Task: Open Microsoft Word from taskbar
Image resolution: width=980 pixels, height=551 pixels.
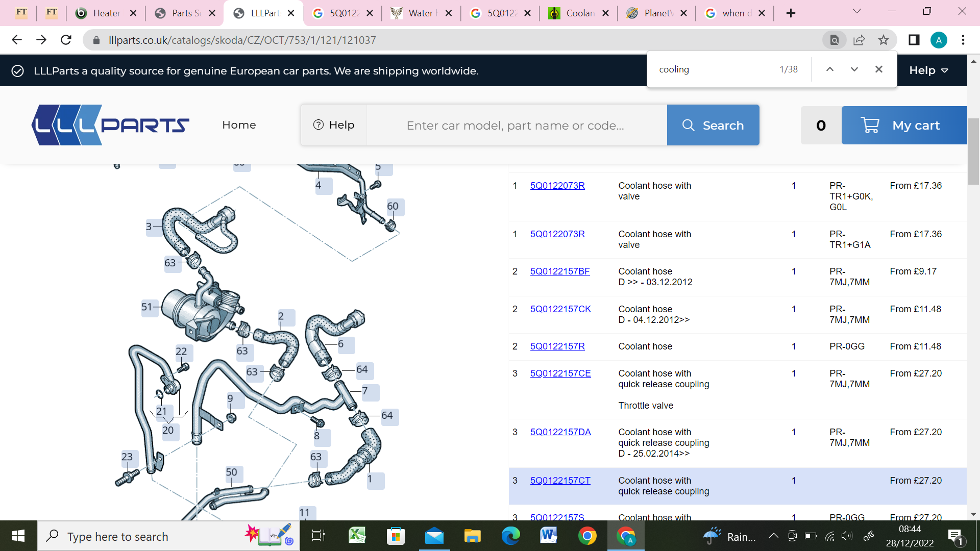Action: [x=548, y=536]
